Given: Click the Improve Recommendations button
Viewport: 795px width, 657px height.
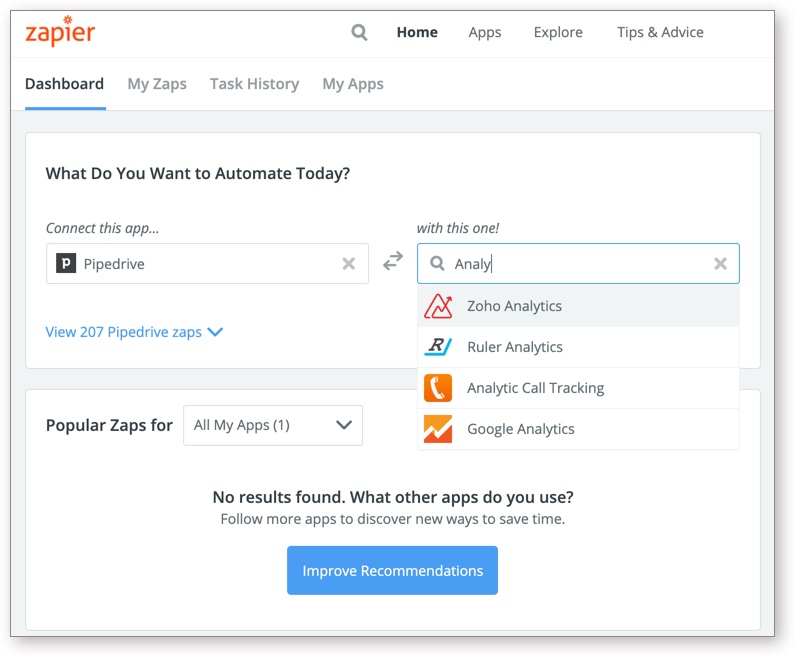Looking at the screenshot, I should (392, 571).
